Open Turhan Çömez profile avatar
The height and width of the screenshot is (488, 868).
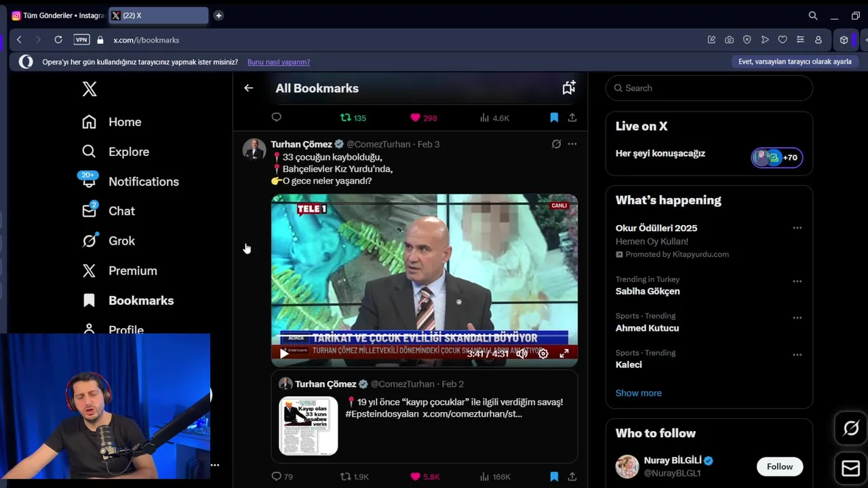click(x=254, y=149)
